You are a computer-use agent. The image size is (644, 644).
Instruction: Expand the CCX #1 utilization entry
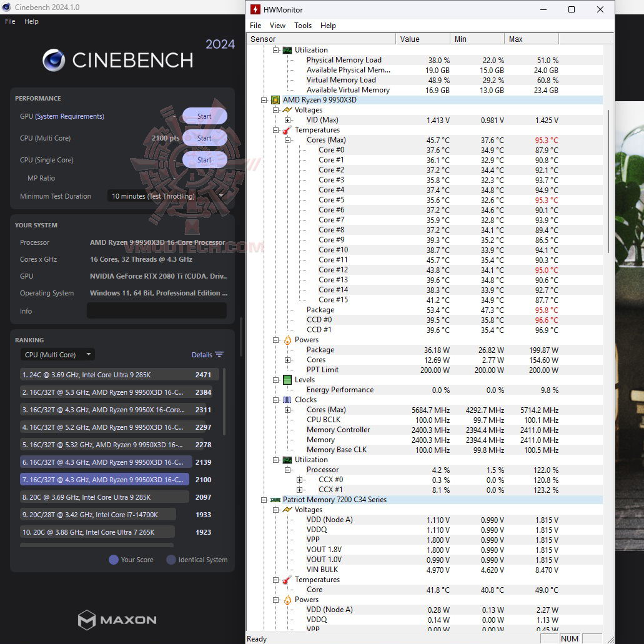(299, 490)
